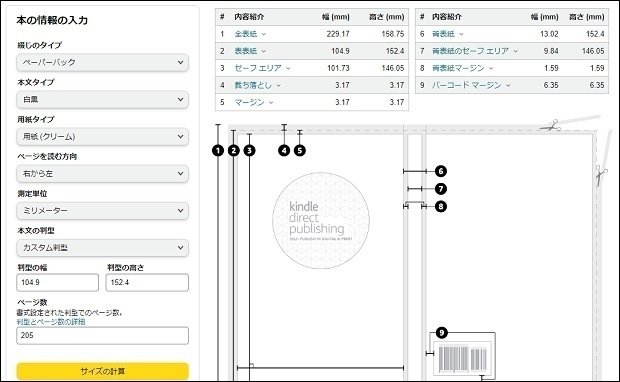The image size is (620, 382).
Task: Click the ページ数 input field with 205
Action: (x=102, y=335)
